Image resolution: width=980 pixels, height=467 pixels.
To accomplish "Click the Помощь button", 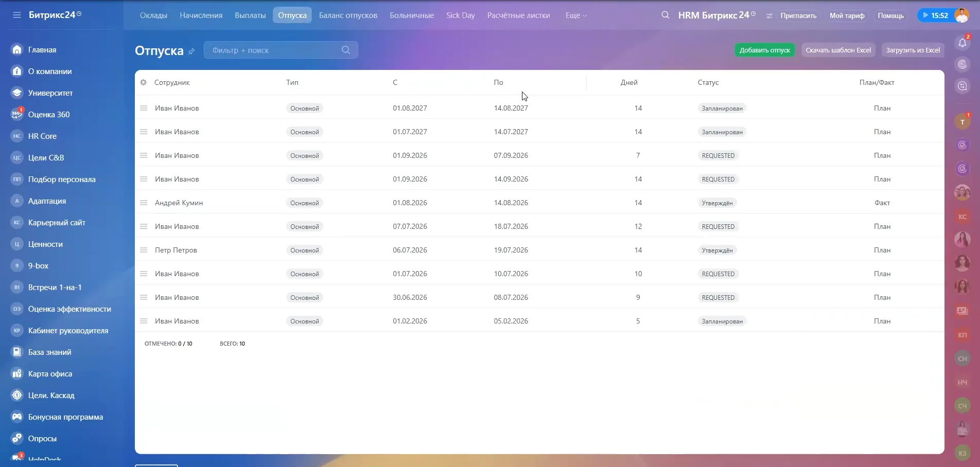I will tap(891, 15).
